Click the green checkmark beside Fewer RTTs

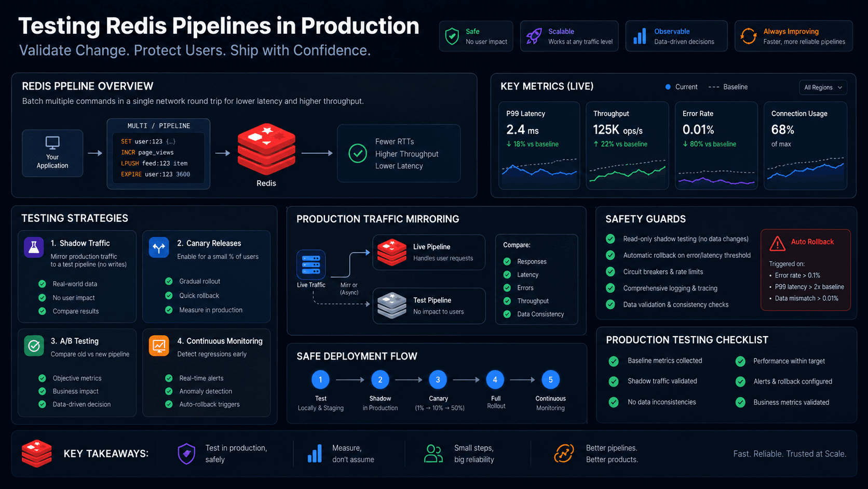pos(358,153)
